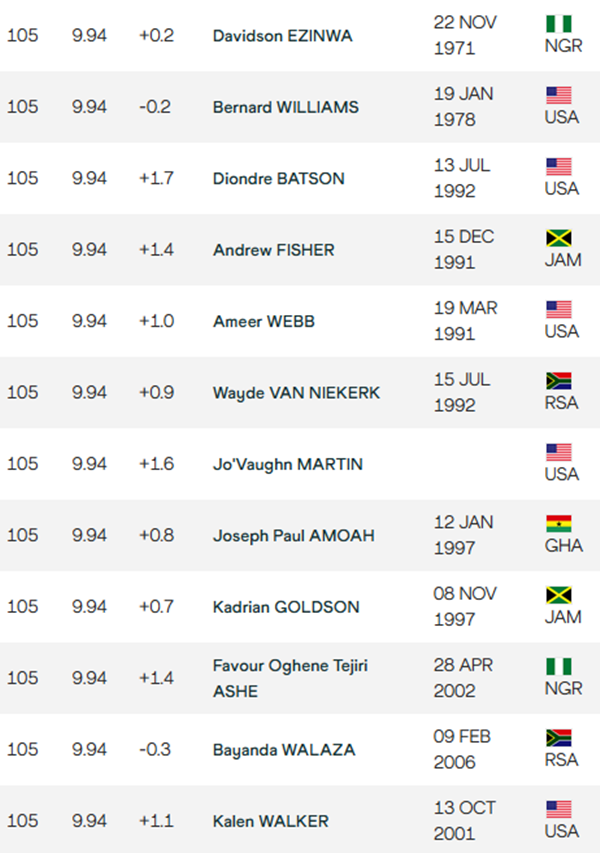Open Joseph Paul AMOAH's profile
Viewport: 600px width, 853px height.
293,535
